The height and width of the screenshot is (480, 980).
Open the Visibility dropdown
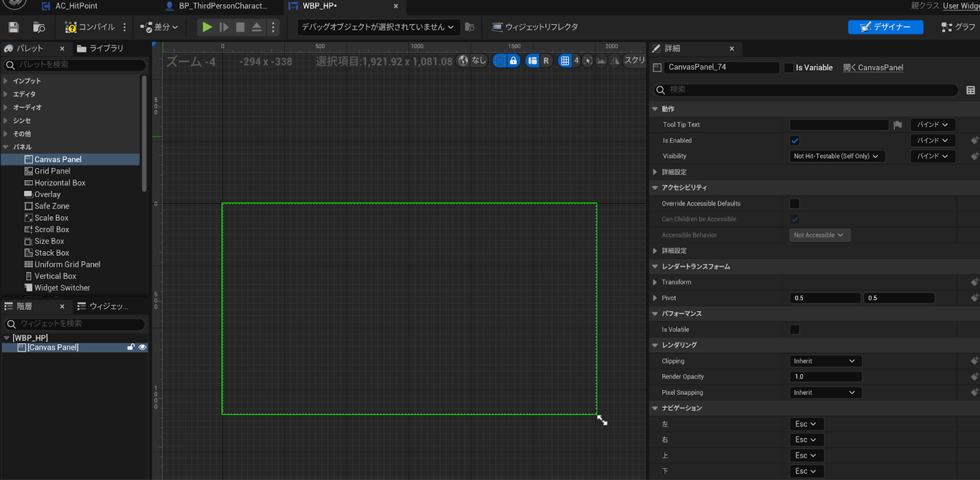[x=836, y=156]
